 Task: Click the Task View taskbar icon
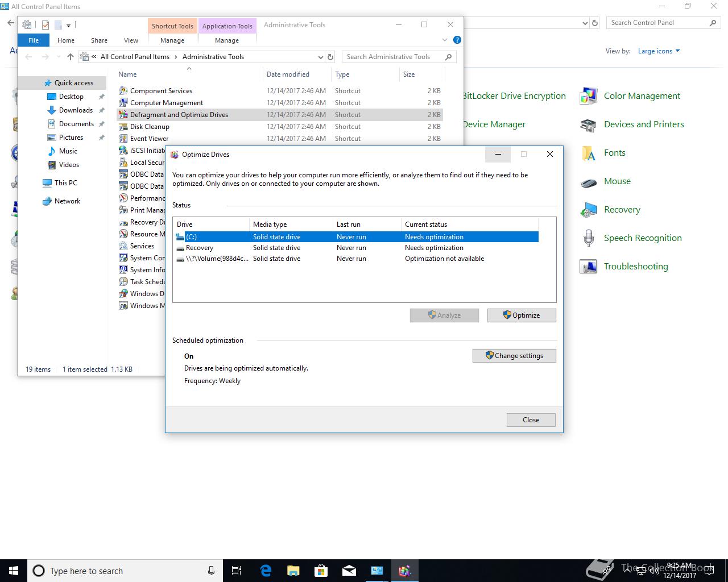(x=237, y=571)
